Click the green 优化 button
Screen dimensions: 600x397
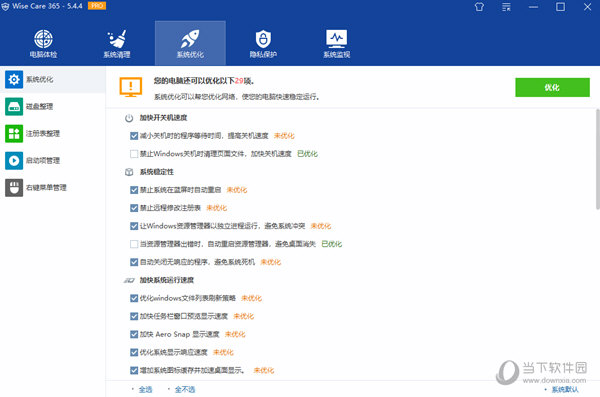[x=552, y=87]
